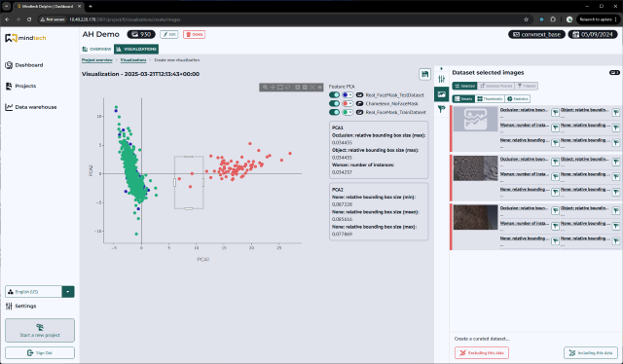
Task: Open the gray textured image thumbnail
Action: [x=475, y=168]
